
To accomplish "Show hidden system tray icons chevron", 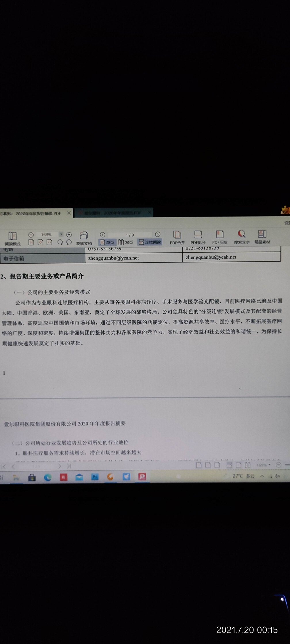I will 262,476.
